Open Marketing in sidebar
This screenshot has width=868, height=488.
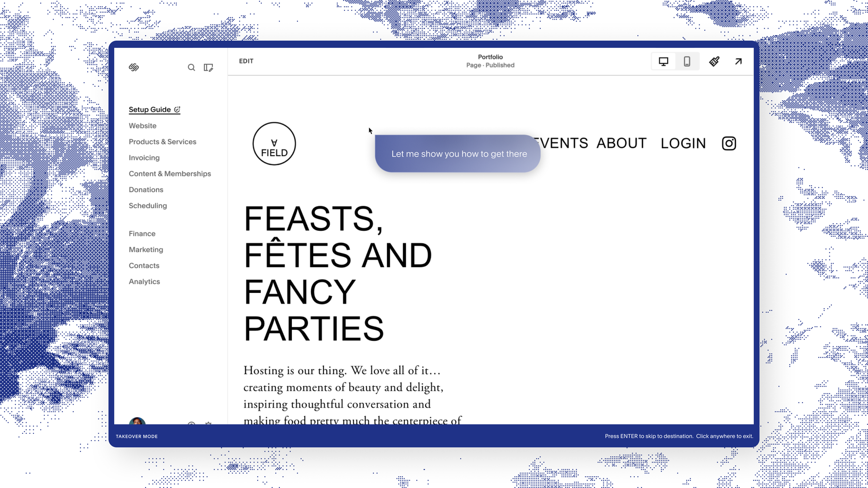pos(146,250)
